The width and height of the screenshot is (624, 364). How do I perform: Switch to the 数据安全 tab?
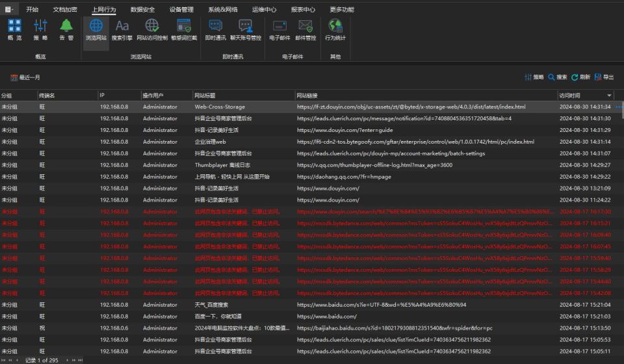tap(142, 9)
